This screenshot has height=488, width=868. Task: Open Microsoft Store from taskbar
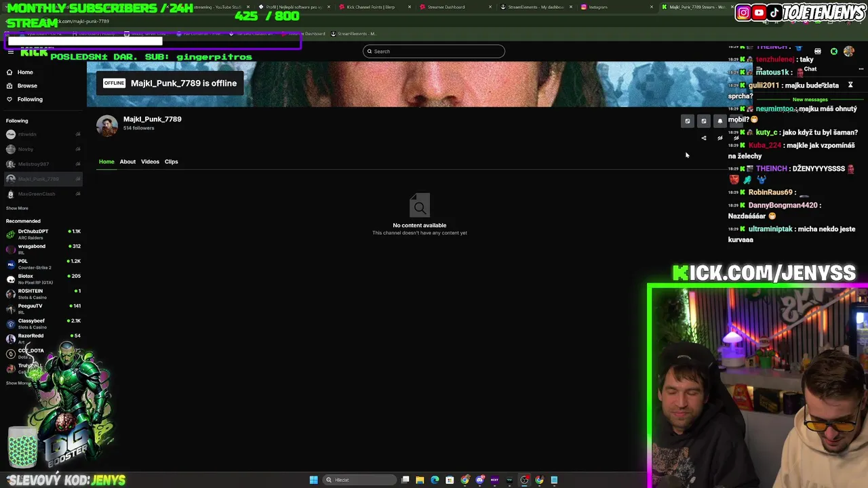(x=450, y=480)
